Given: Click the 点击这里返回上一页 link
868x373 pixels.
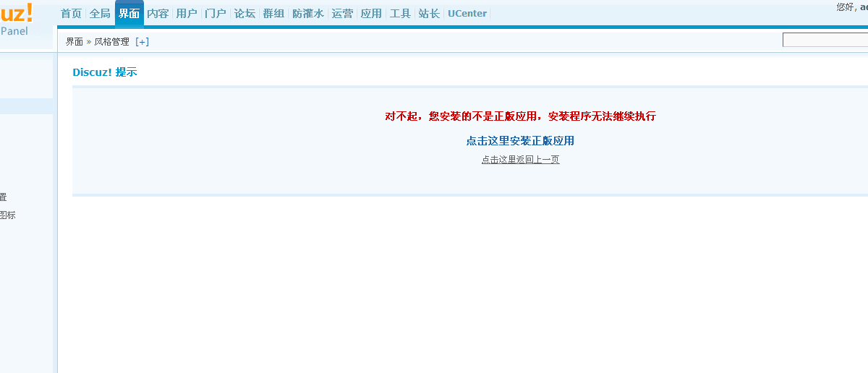Looking at the screenshot, I should tap(520, 160).
